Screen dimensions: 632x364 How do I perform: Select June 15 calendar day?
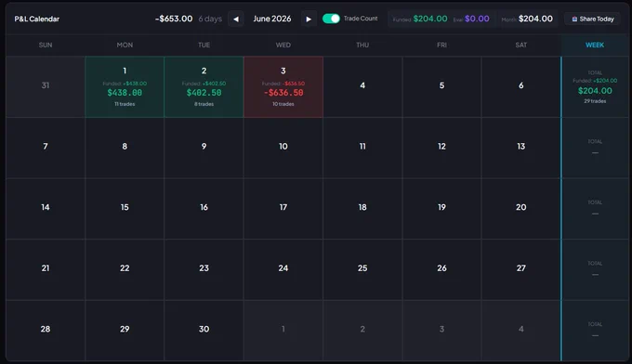pos(125,209)
